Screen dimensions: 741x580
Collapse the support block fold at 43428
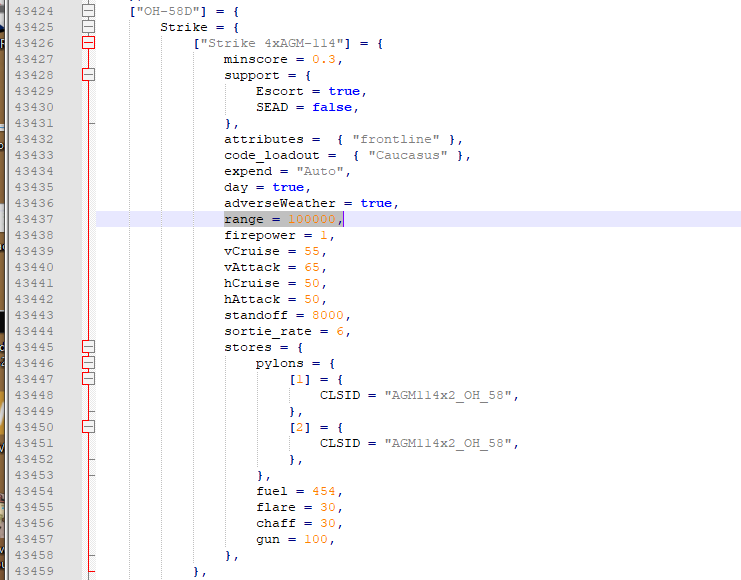88,75
